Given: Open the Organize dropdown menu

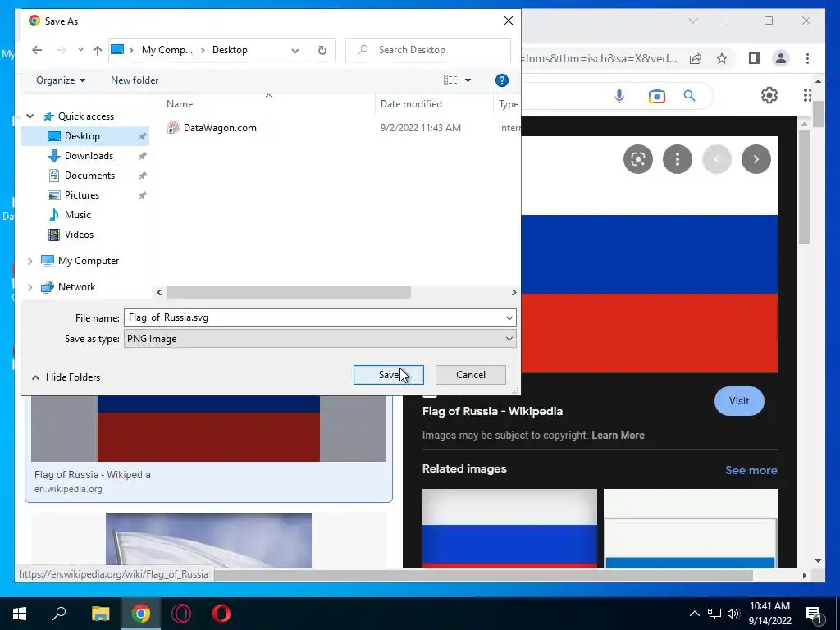Looking at the screenshot, I should (61, 80).
